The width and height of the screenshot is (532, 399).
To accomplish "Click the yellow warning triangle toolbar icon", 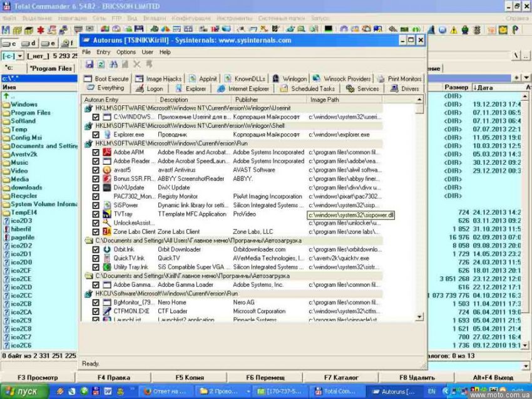I will point(454,30).
